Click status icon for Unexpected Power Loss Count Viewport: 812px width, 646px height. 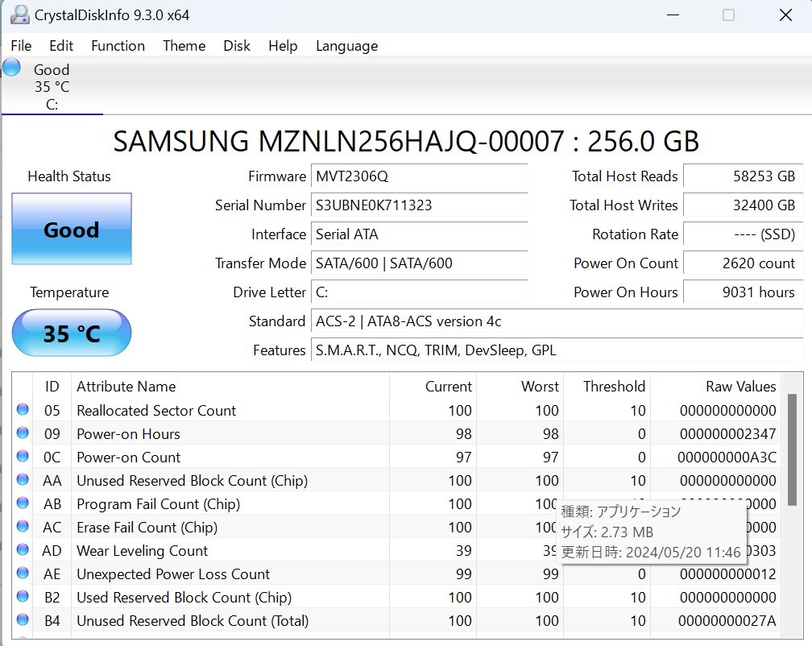coord(23,574)
